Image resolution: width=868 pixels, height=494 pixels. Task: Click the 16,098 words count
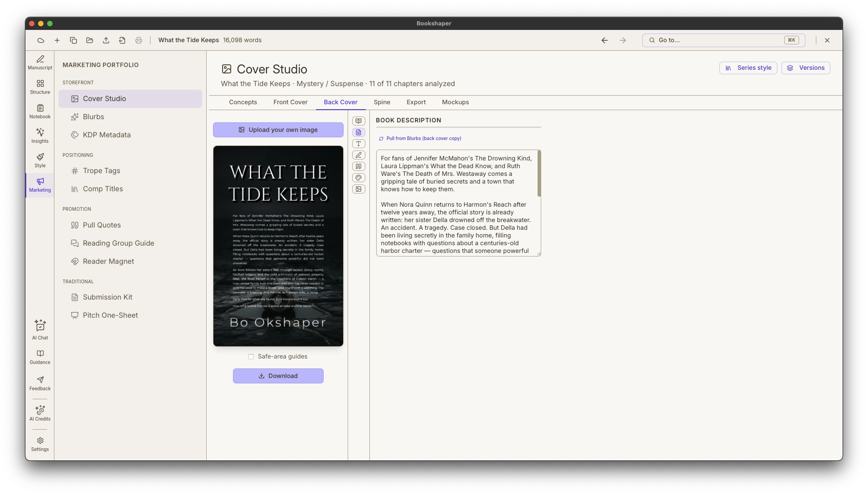(x=242, y=40)
